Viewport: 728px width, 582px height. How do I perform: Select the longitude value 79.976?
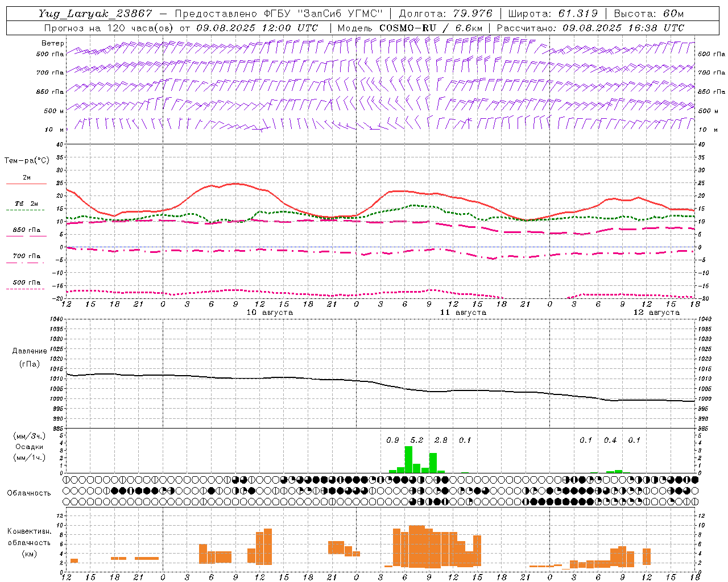[473, 14]
